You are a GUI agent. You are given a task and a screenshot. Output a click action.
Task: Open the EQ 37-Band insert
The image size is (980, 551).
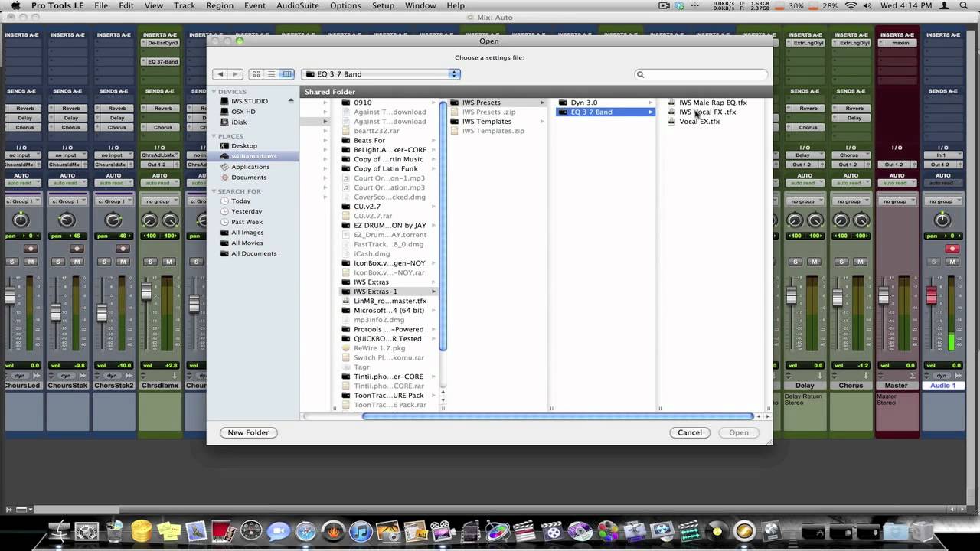(x=161, y=62)
